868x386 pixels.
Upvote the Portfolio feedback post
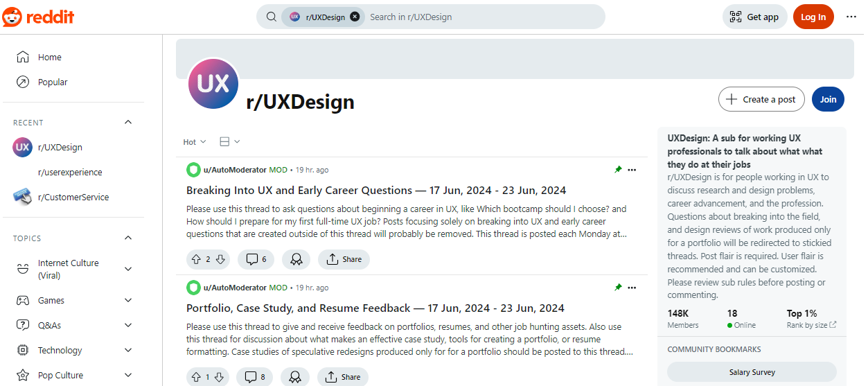pos(195,377)
